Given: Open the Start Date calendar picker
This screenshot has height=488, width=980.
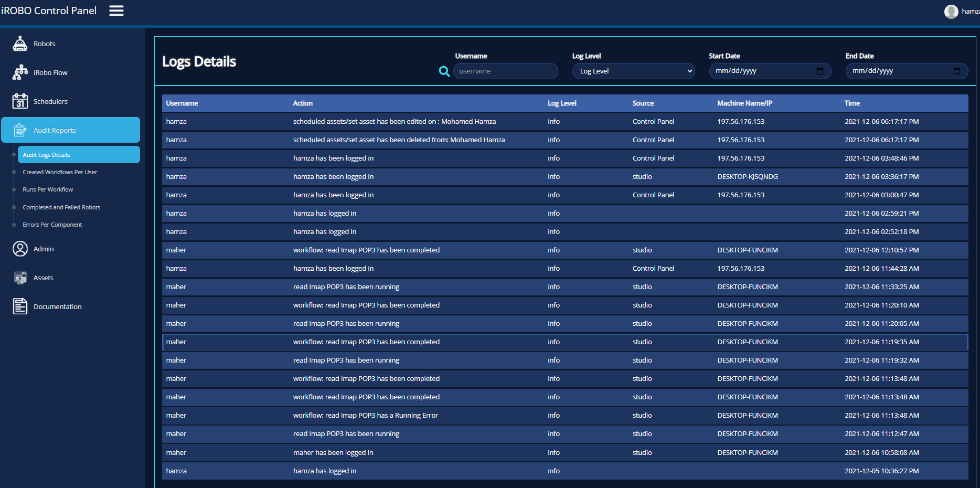Looking at the screenshot, I should click(x=819, y=71).
